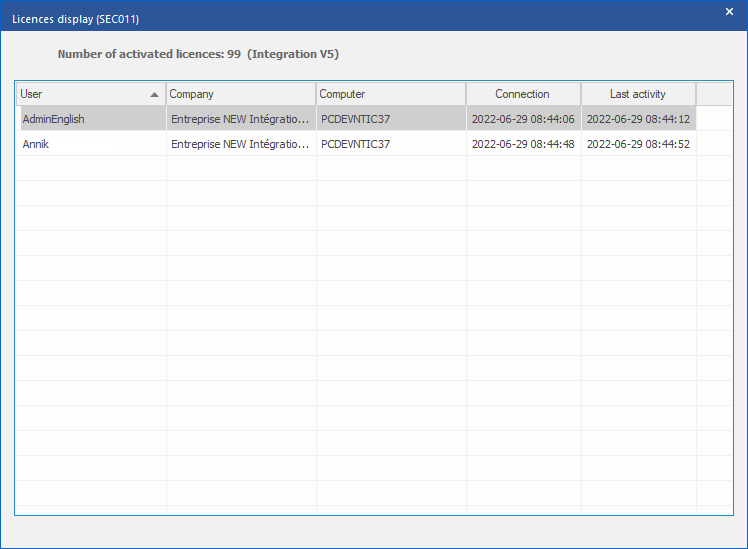Click PCDEVNTIC37 in the Annik row
This screenshot has height=549, width=748.
pos(355,144)
